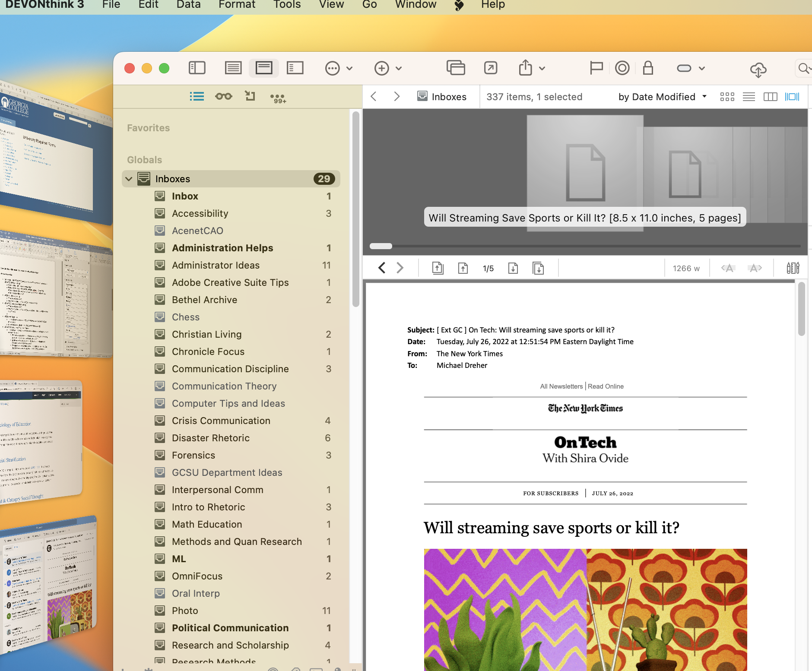Collapse the Inboxes group in sidebar
The width and height of the screenshot is (812, 671).
pyautogui.click(x=129, y=178)
